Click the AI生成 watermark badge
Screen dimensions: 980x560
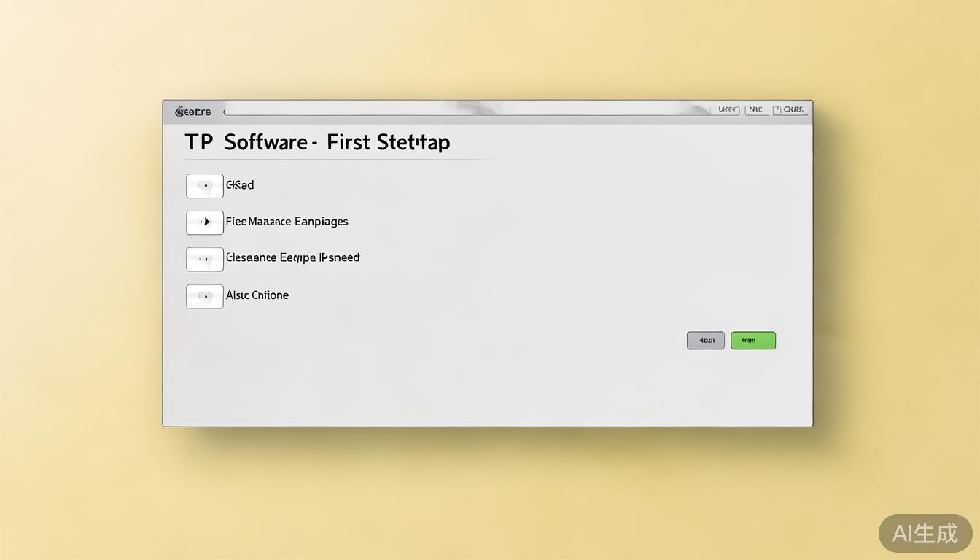click(x=925, y=533)
